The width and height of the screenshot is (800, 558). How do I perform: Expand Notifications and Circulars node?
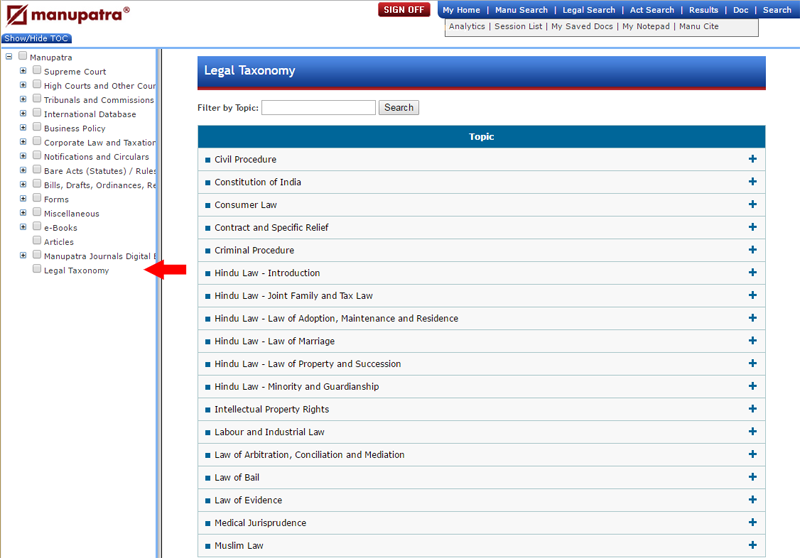tap(23, 156)
